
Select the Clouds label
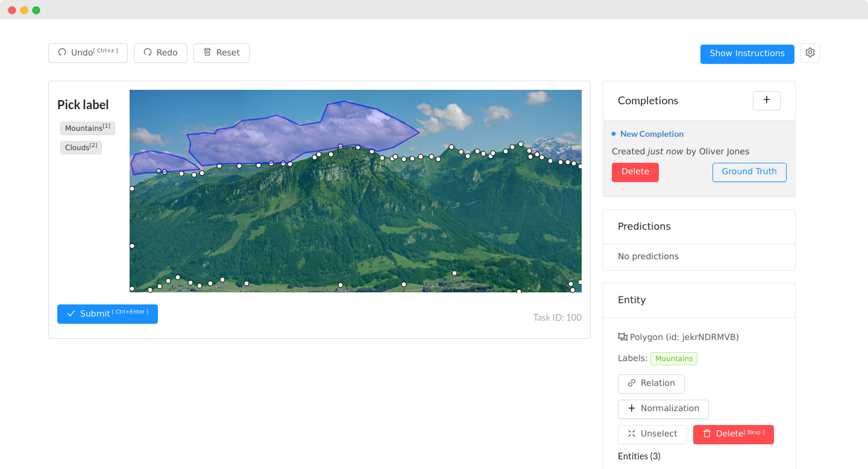click(81, 148)
